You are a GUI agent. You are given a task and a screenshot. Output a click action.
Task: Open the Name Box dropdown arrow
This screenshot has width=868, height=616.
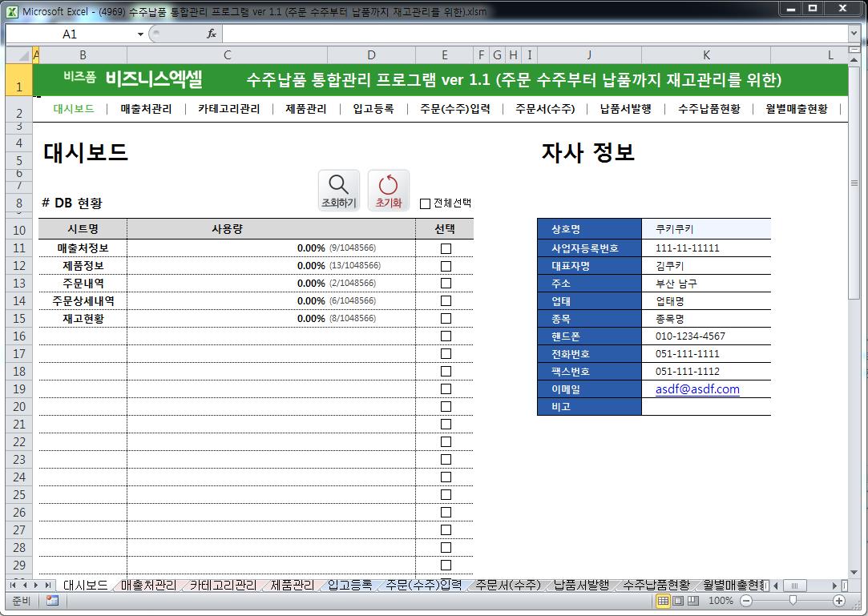point(140,34)
